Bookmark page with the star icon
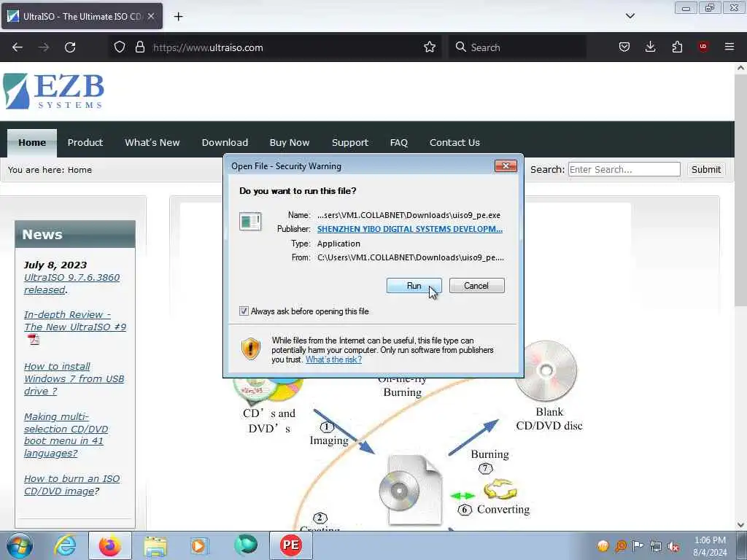This screenshot has height=560, width=747. tap(429, 47)
